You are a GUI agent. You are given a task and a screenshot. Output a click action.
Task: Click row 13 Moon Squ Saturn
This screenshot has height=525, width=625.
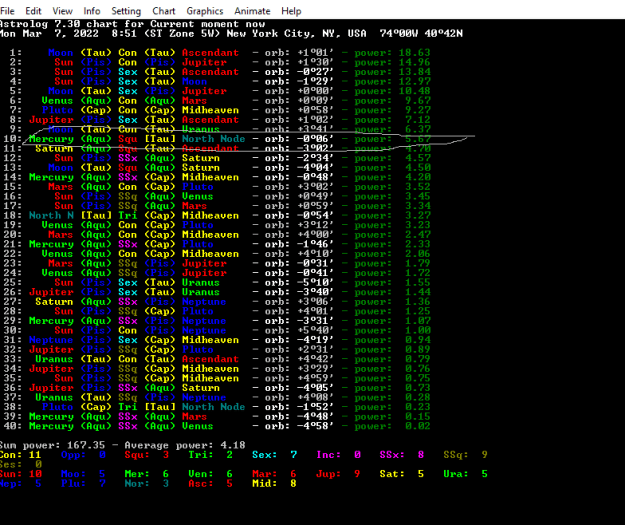click(x=217, y=167)
